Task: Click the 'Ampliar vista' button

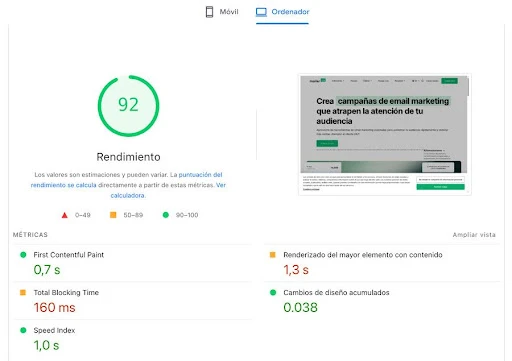Action: click(x=474, y=235)
